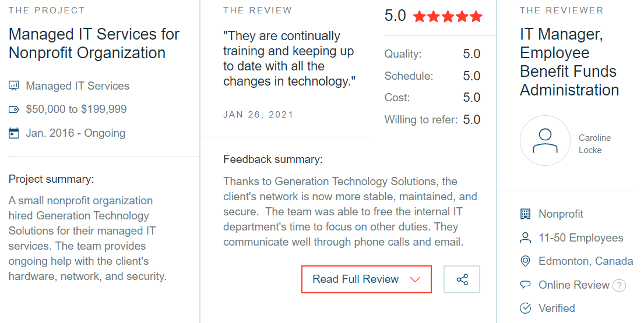This screenshot has width=644, height=323.
Task: Click the Verified checkmark icon
Action: 525,308
